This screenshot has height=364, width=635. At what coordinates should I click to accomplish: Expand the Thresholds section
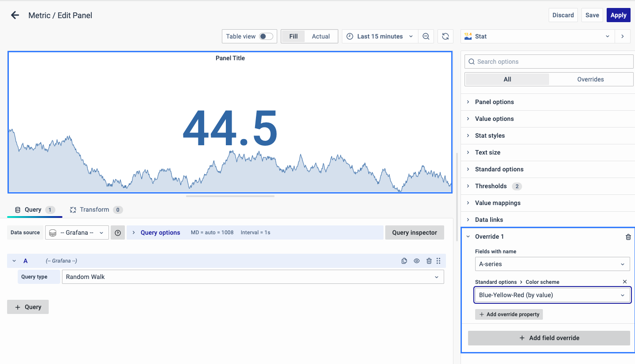point(491,186)
